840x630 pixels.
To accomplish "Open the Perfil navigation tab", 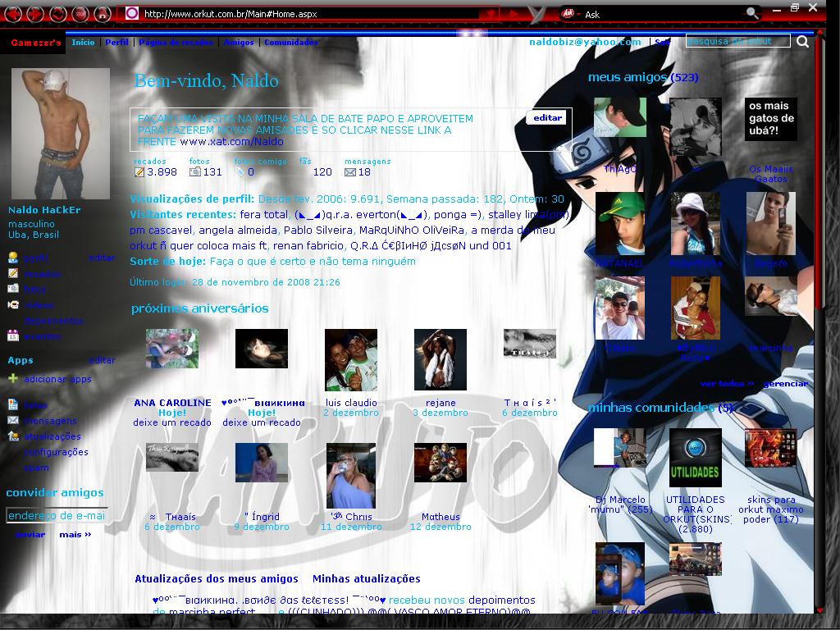I will click(116, 43).
